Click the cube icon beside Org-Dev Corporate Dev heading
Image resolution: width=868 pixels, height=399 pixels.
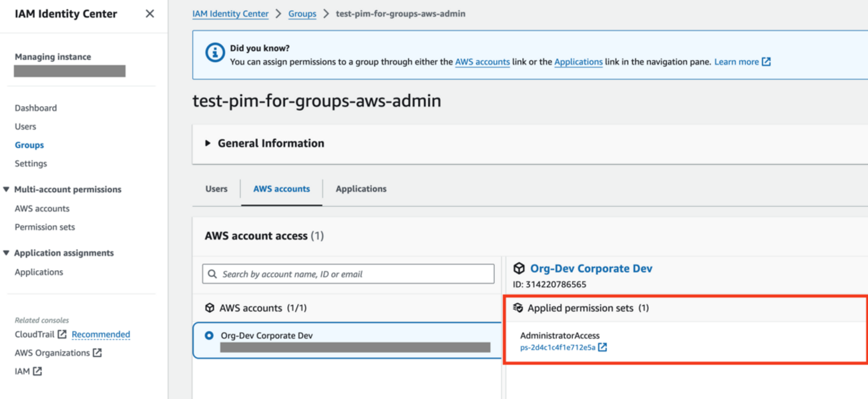[x=519, y=268]
